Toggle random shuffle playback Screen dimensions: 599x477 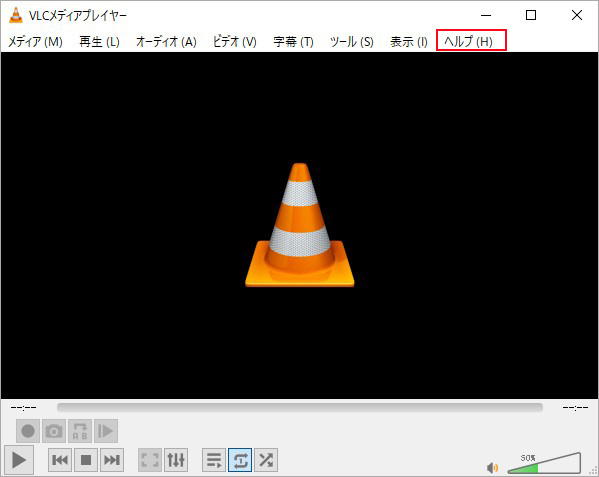(266, 460)
